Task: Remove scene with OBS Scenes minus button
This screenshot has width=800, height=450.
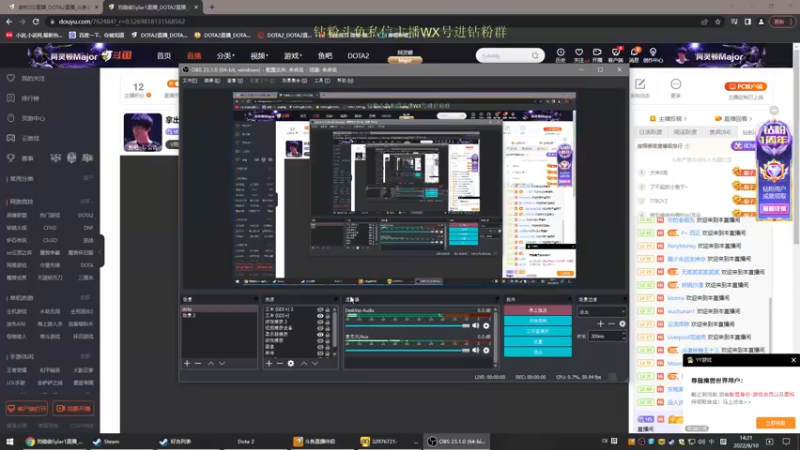Action: (x=198, y=363)
